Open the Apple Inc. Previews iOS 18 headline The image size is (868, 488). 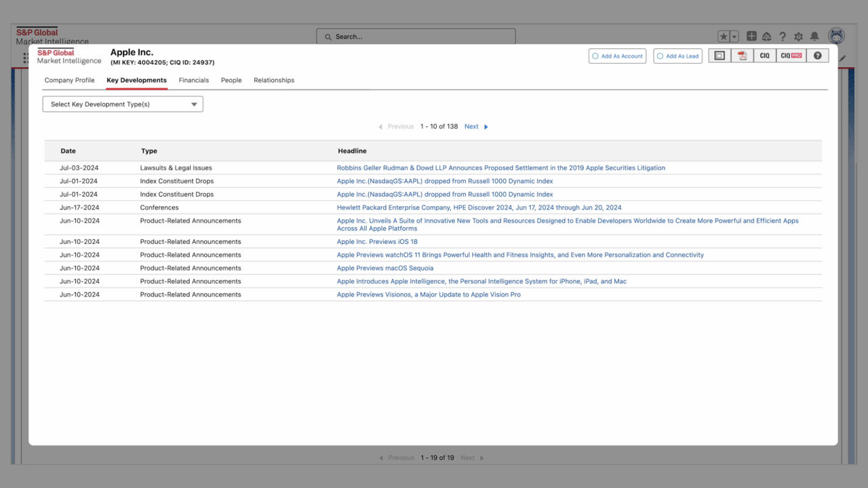click(377, 242)
